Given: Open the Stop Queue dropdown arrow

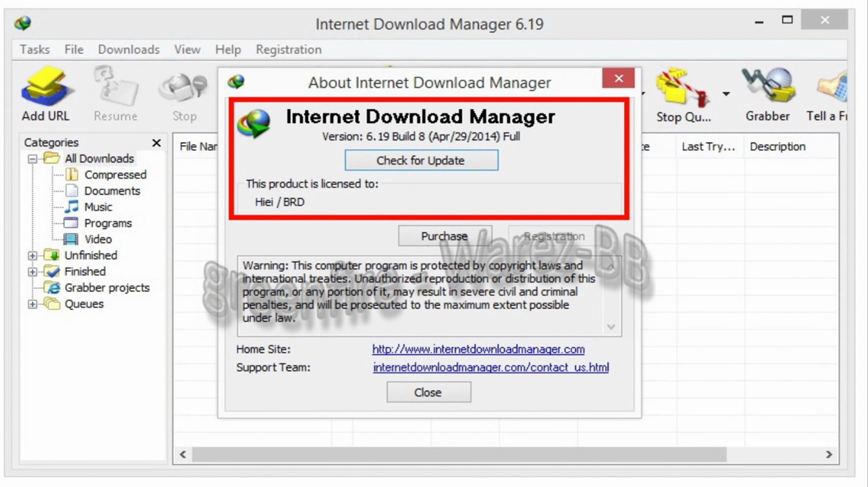Looking at the screenshot, I should pos(726,94).
